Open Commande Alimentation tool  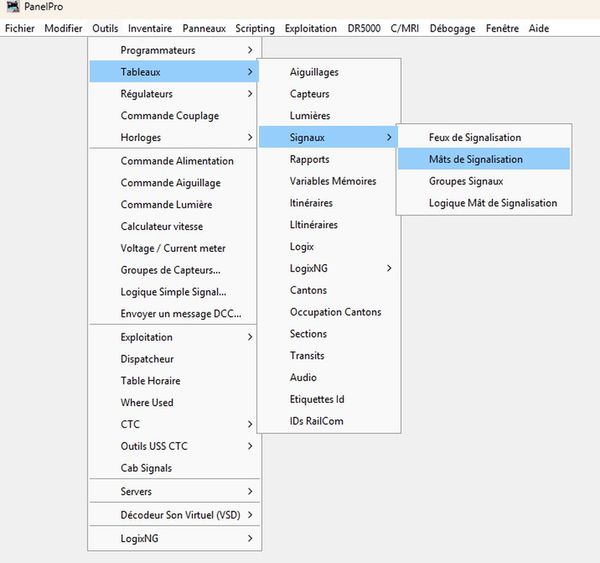coord(177,161)
